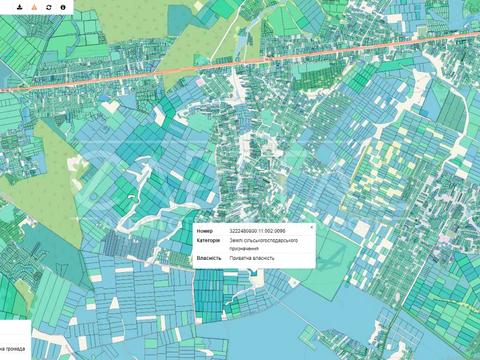480x360 pixels.
Task: Click the parcel number 3222480000:11:002:0096
Action: [x=257, y=231]
